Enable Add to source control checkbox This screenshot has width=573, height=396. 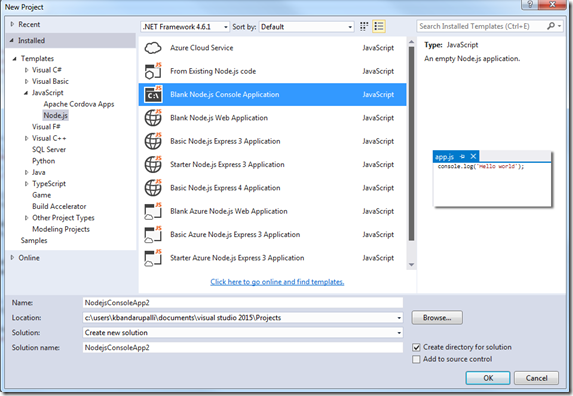click(416, 359)
